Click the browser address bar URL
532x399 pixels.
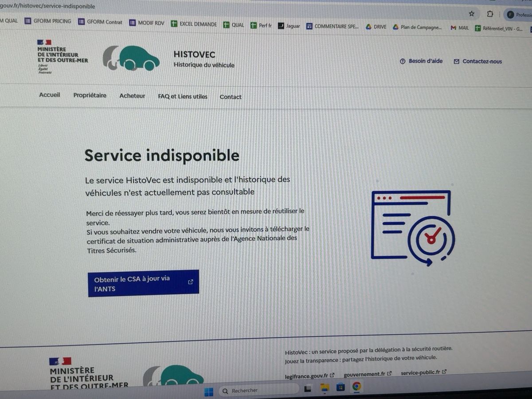[47, 6]
